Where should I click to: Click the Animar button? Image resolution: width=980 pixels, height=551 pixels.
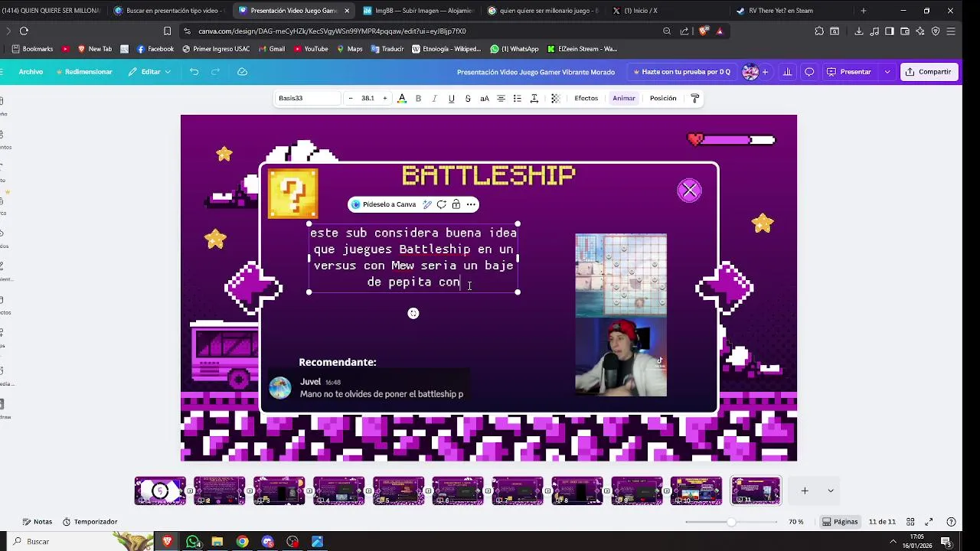(x=624, y=98)
